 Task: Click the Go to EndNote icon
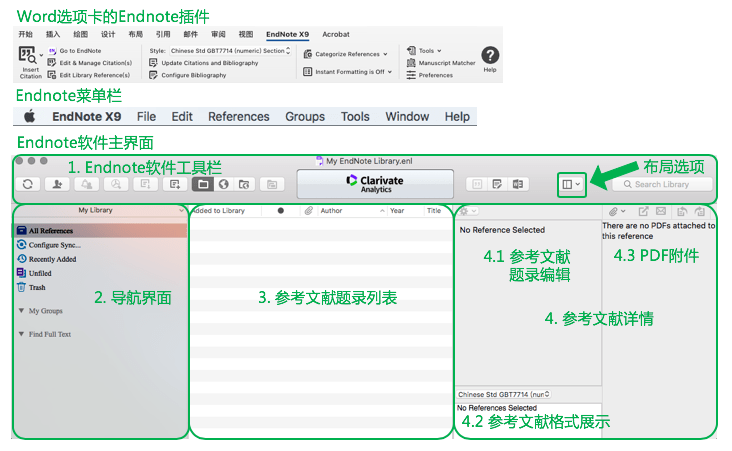coord(52,50)
